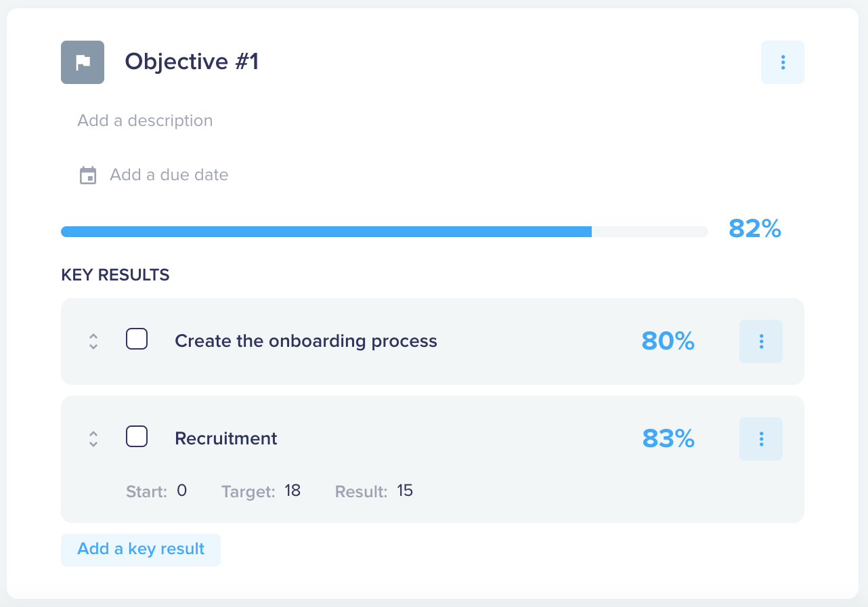The height and width of the screenshot is (607, 868).
Task: Open options for Create the onboarding process
Action: (761, 341)
